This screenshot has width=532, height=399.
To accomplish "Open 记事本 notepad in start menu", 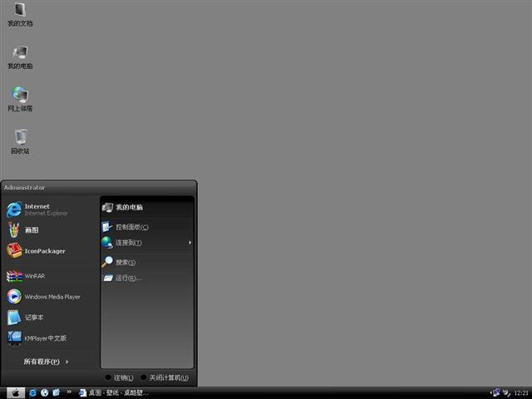I will pyautogui.click(x=51, y=318).
